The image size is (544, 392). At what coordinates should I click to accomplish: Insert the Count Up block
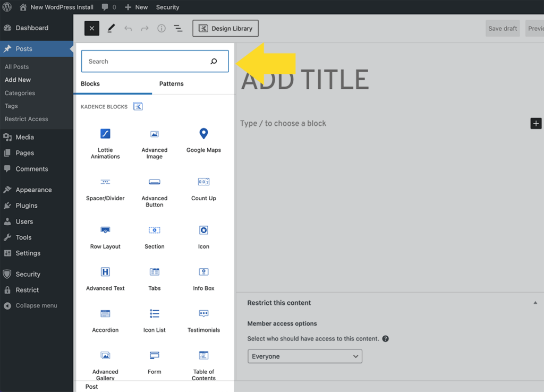point(203,190)
